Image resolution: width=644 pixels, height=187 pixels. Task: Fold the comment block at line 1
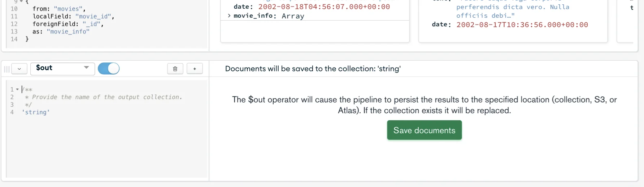(17, 90)
